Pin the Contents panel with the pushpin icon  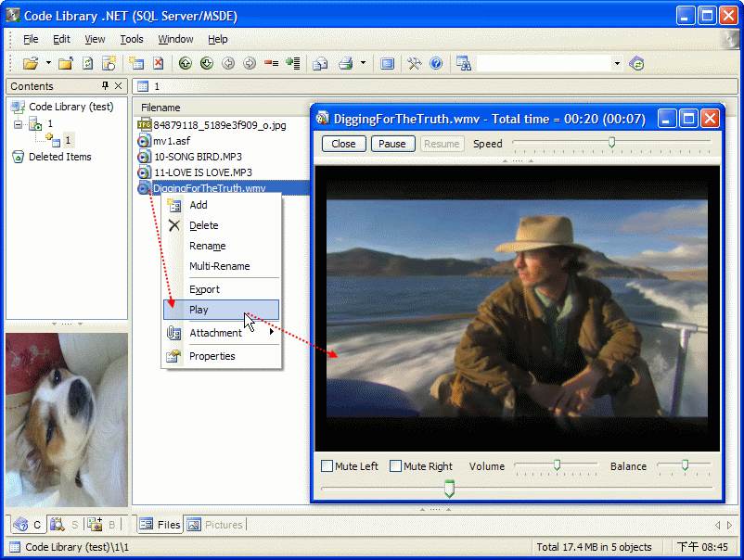[105, 86]
